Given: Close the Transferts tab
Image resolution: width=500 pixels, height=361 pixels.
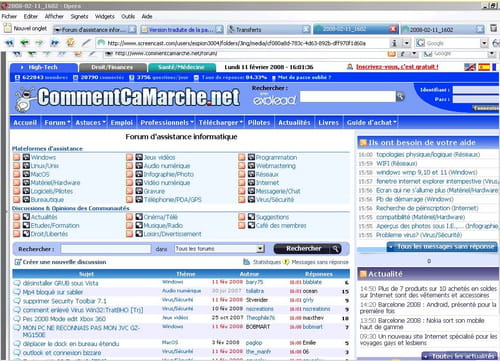Looking at the screenshot, I should pos(306,29).
